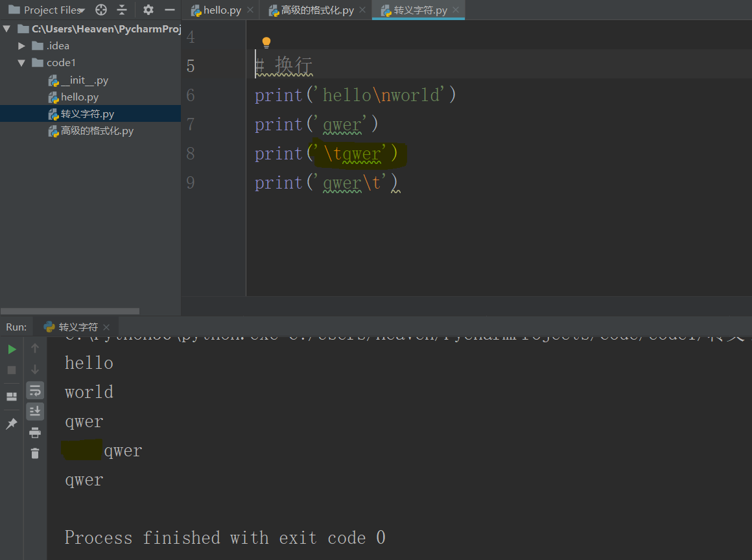Hide the project panel with minus icon
The height and width of the screenshot is (560, 752).
point(169,10)
